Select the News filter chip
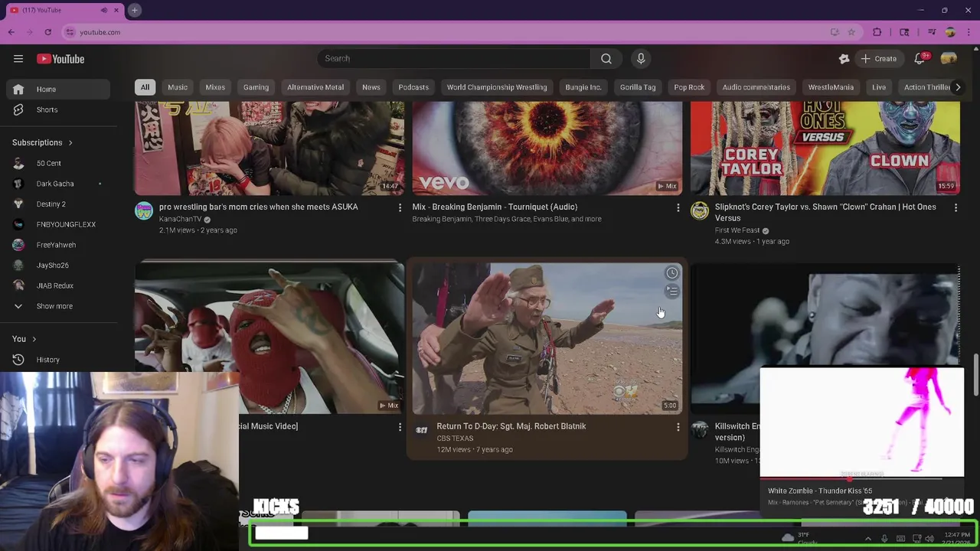This screenshot has height=551, width=980. (371, 87)
